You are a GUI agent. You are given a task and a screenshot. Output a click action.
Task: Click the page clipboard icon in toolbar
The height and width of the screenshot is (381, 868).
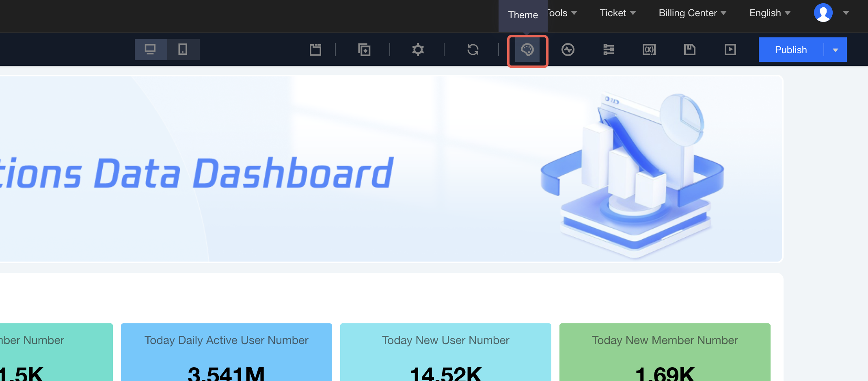pos(315,50)
